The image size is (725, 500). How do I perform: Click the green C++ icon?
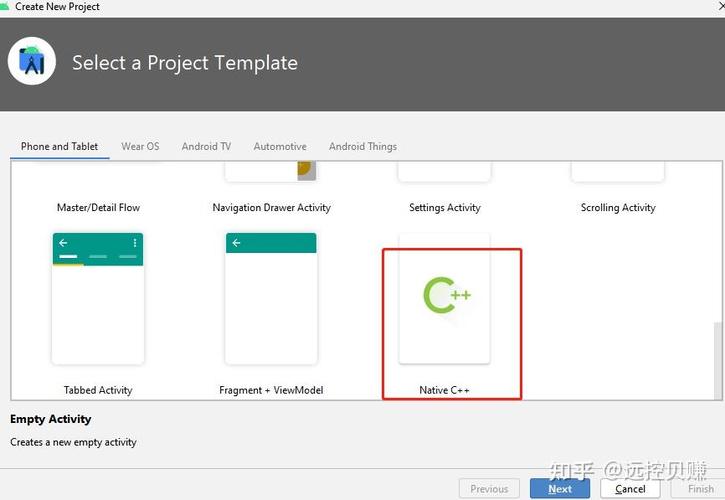tap(447, 295)
